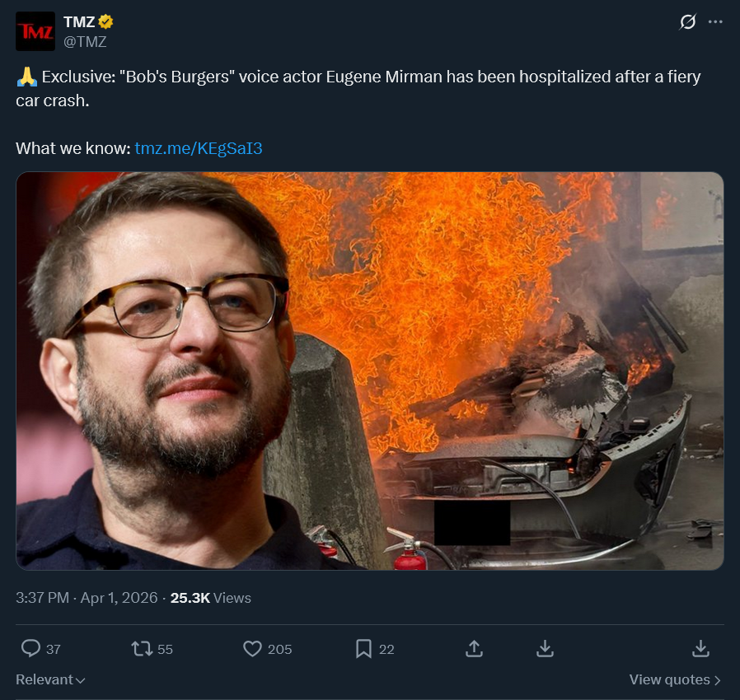This screenshot has height=700, width=740.
Task: Click the 25.3K Views count
Action: (210, 598)
